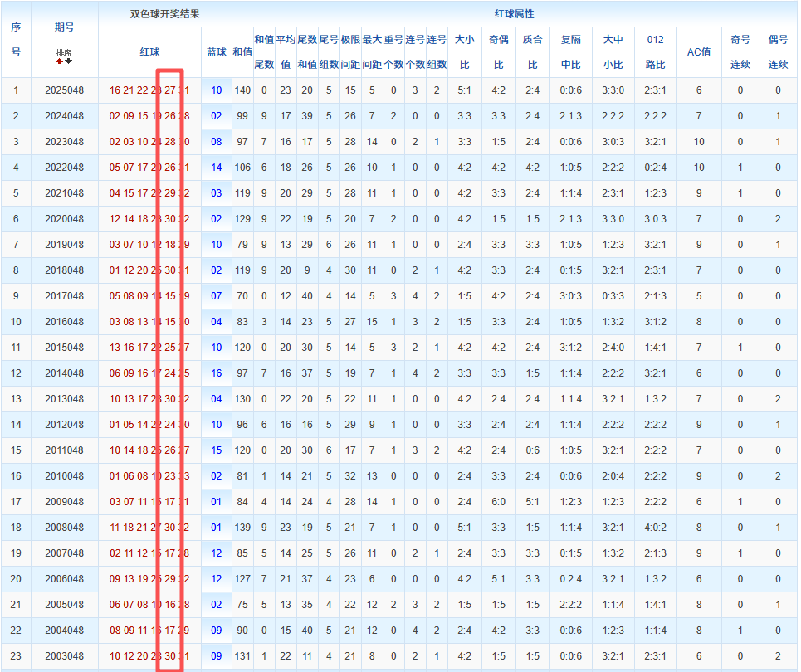The image size is (801, 672).
Task: Click the black descending sort arrow under 期号
Action: point(69,60)
